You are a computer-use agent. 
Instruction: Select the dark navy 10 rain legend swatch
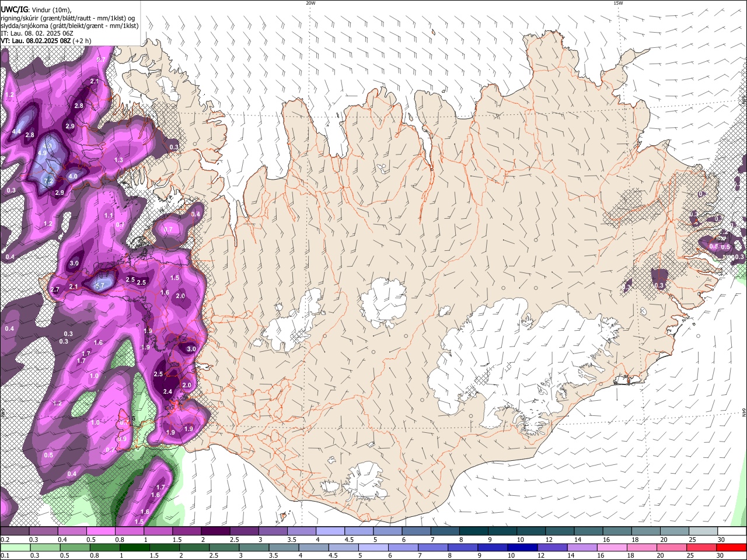[522, 548]
